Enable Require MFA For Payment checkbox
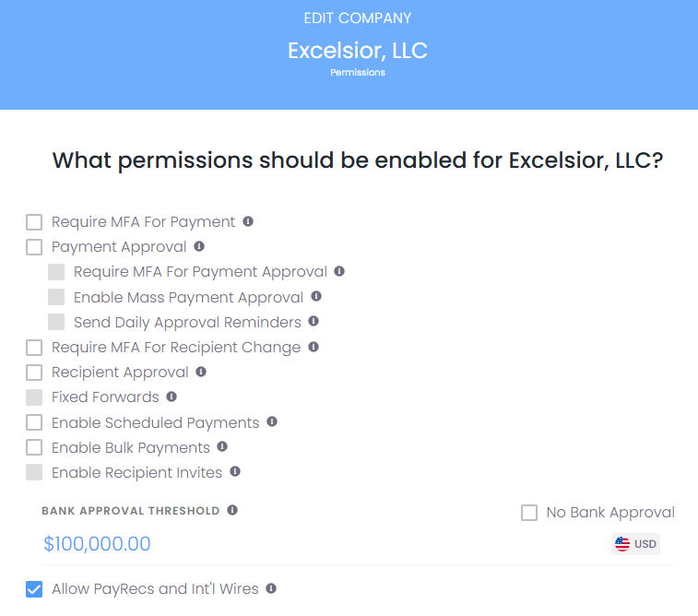Viewport: 698px width, 616px height. coord(34,222)
